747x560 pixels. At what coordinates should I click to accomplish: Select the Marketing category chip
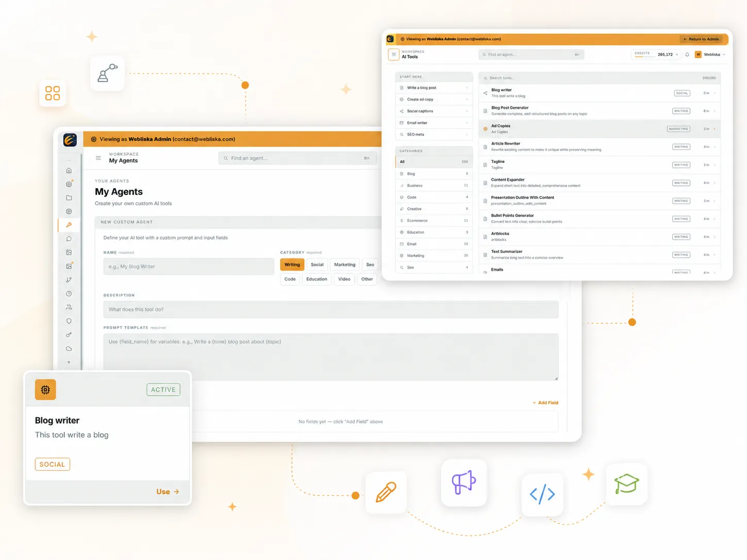coord(345,265)
